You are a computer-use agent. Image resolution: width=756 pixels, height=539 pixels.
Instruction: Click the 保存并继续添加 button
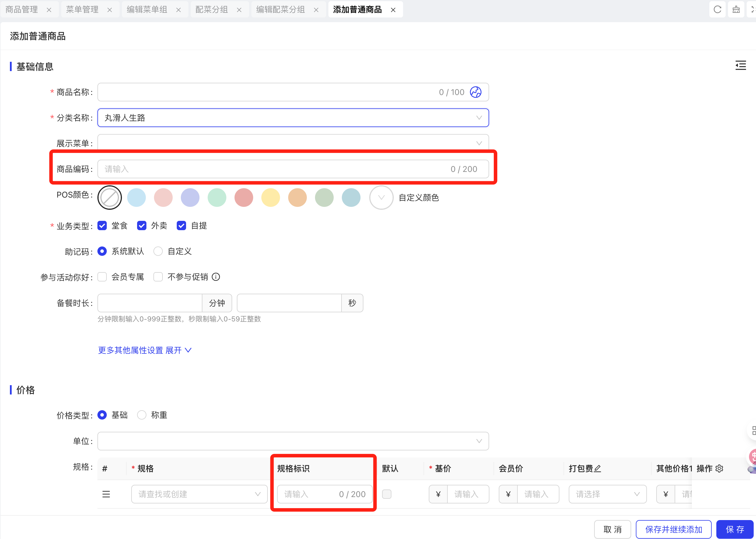(673, 529)
